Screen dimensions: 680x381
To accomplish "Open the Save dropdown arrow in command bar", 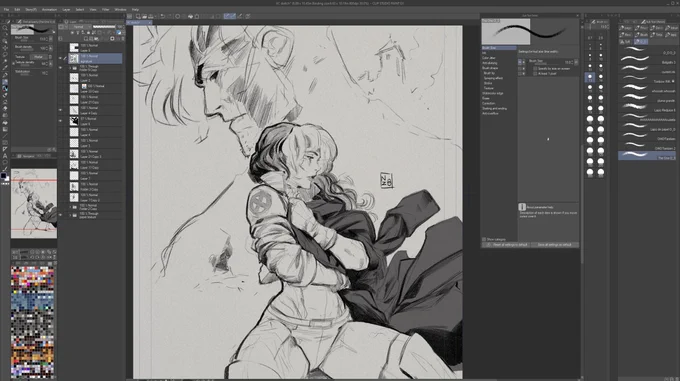I will (155, 16).
